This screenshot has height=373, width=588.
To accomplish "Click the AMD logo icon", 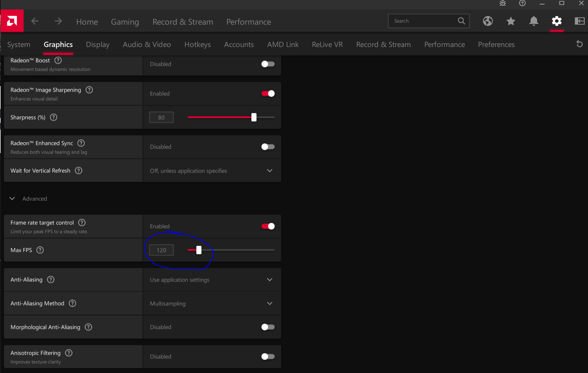I will coord(12,21).
